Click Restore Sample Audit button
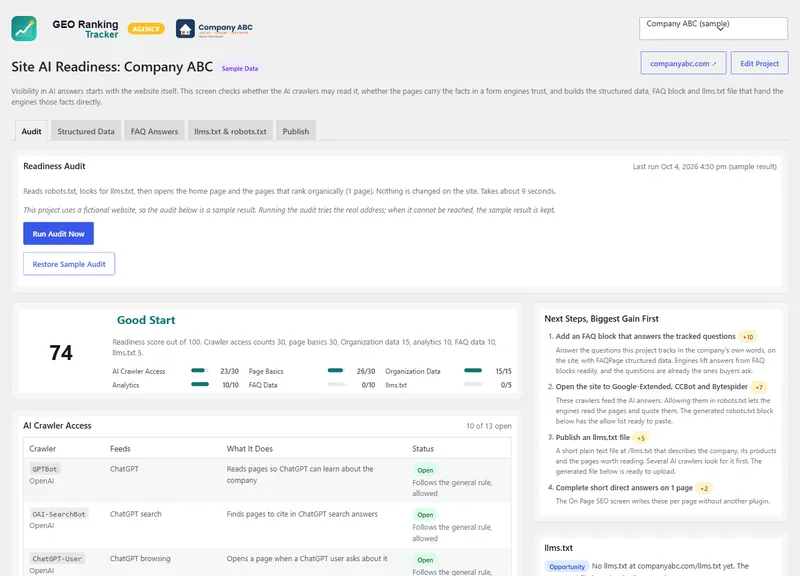 (69, 264)
